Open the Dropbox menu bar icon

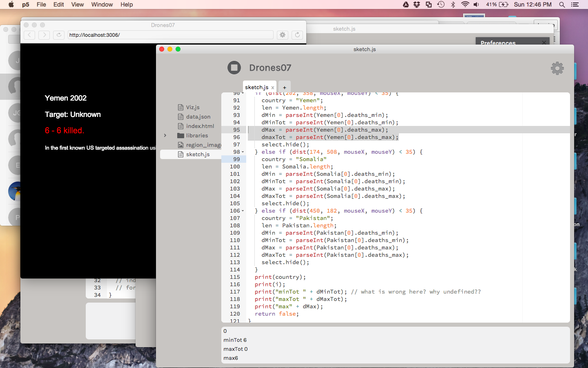(x=416, y=4)
